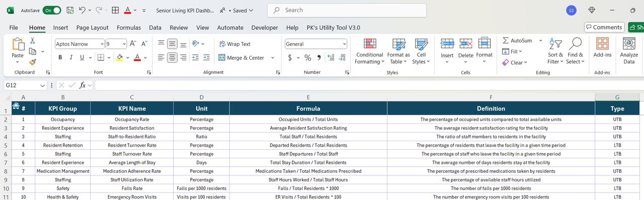Viewport: 644px width, 200px height.
Task: Apply red font color A in Font group
Action: [137, 58]
